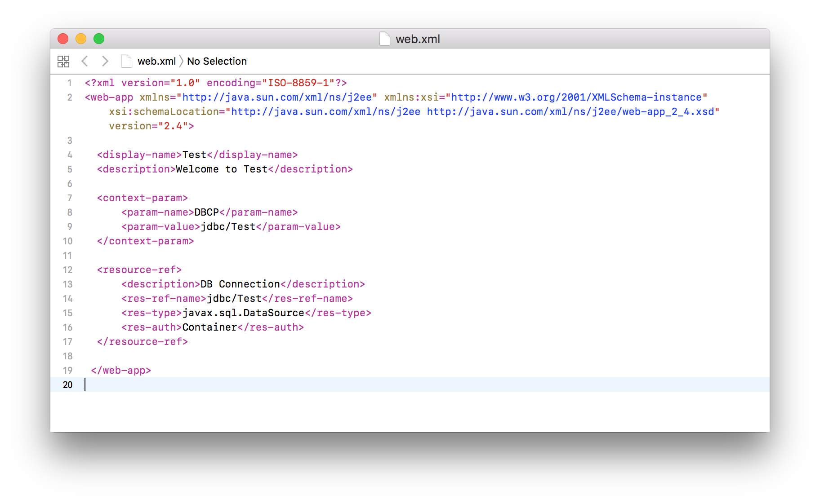Click the </context-param> closing tag
The image size is (820, 504).
[x=145, y=241]
